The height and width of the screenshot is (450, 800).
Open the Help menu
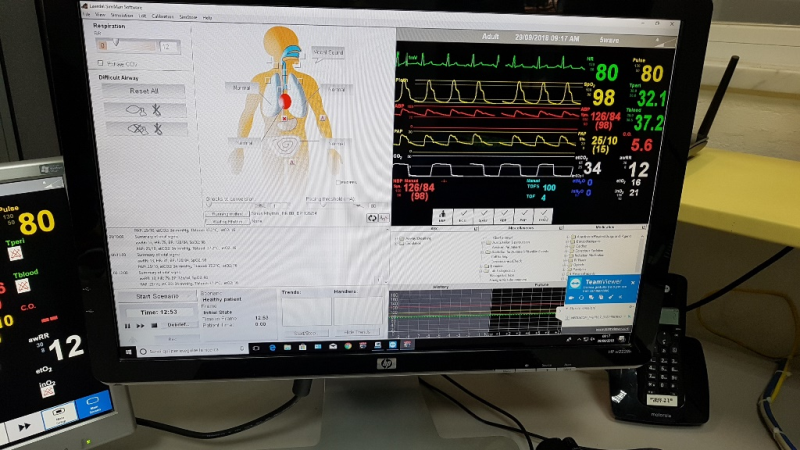[x=207, y=17]
